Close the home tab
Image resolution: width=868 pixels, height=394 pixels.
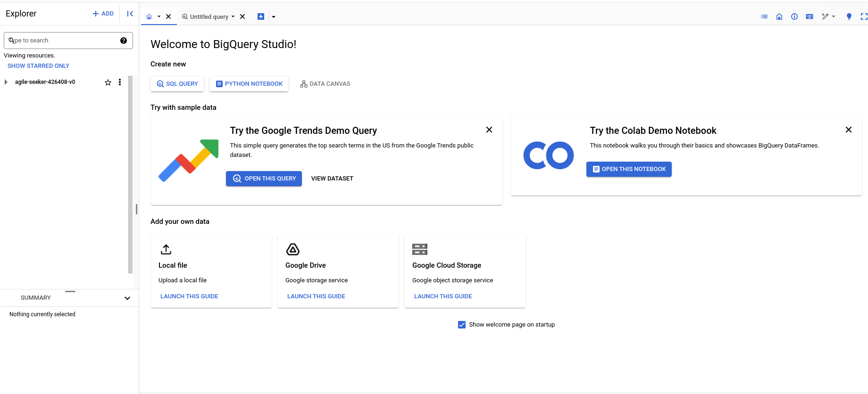click(x=168, y=16)
